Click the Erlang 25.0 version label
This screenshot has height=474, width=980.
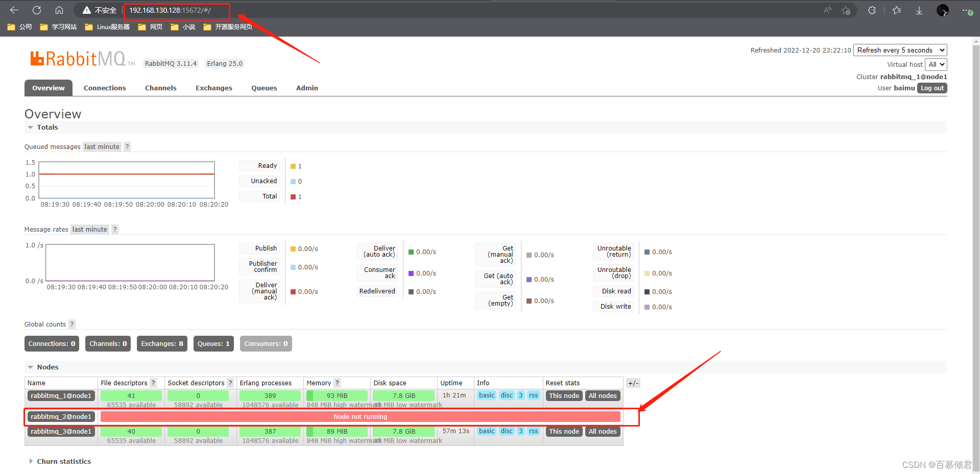(x=225, y=63)
